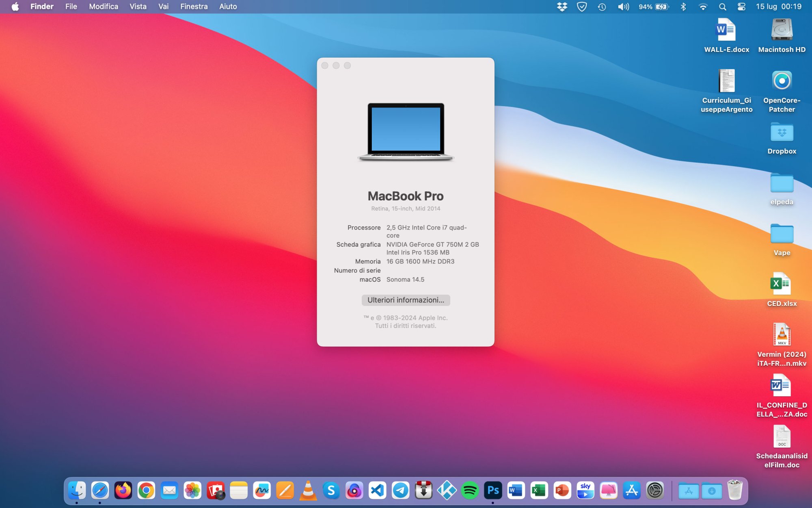This screenshot has width=812, height=508.
Task: Launch Firefox from the Dock
Action: tap(123, 491)
